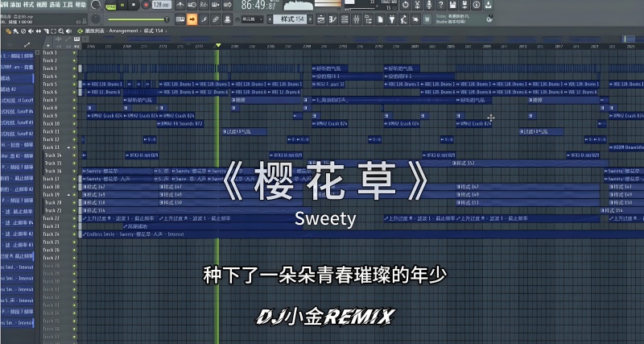Open the 样式 154 pattern selector

290,19
